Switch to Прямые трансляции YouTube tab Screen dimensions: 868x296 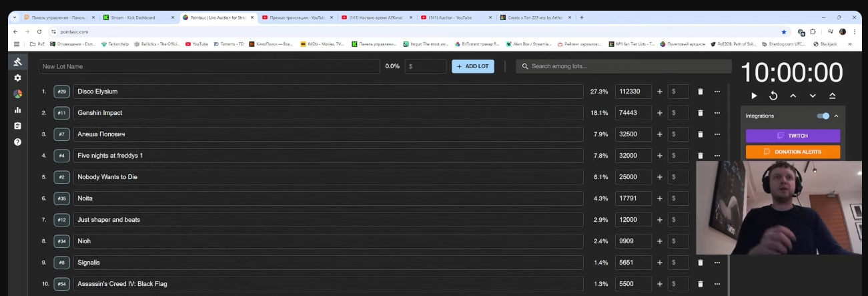(x=297, y=17)
